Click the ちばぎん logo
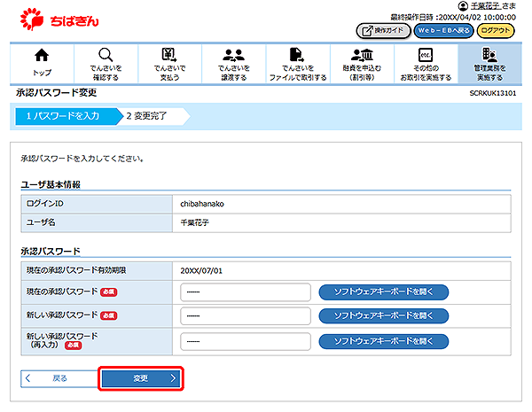 (x=59, y=18)
